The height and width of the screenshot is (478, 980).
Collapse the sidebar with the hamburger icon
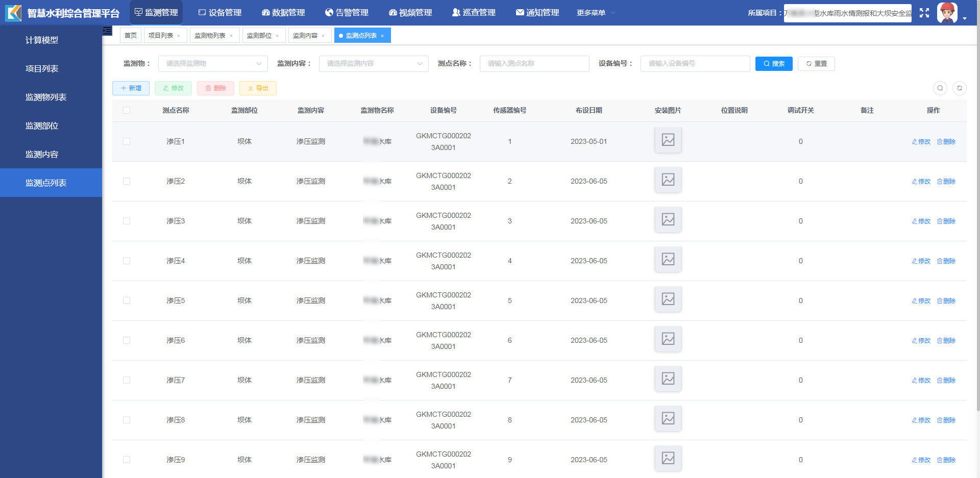pyautogui.click(x=107, y=31)
